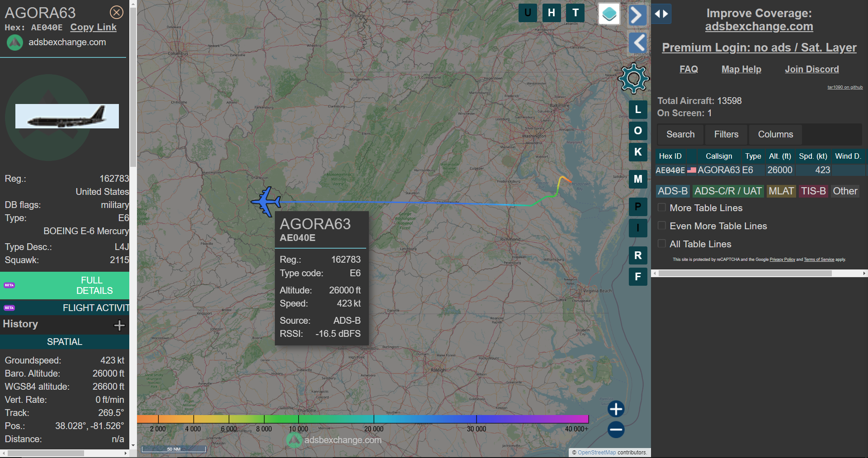Click the P map button

[x=638, y=207]
